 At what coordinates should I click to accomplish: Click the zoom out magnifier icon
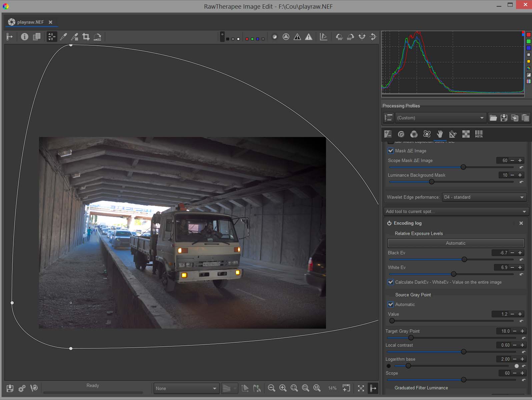271,388
